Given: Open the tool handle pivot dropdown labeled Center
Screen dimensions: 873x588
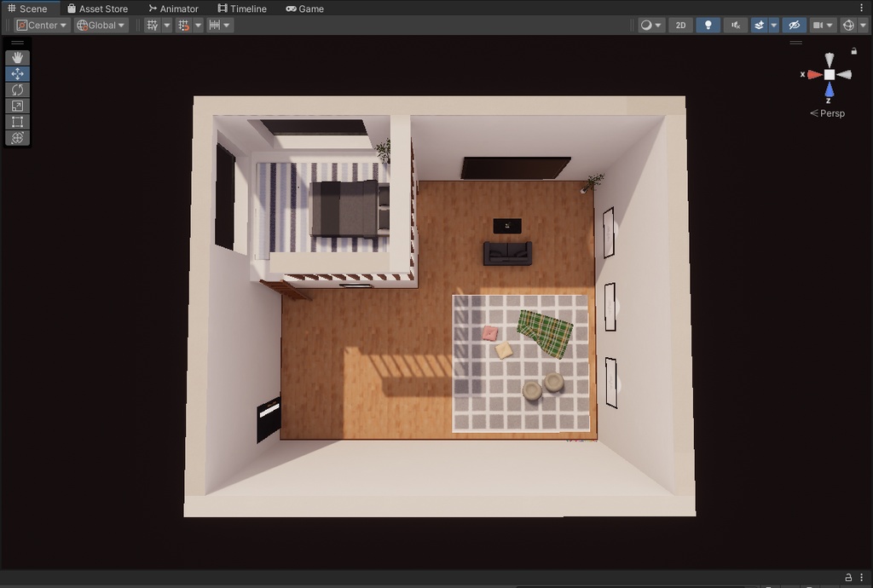Looking at the screenshot, I should (40, 25).
